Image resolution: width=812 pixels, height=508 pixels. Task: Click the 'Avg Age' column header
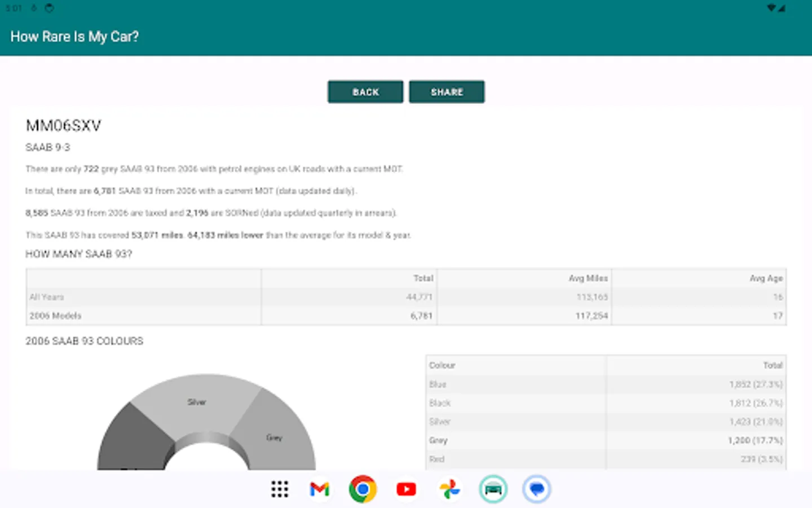[766, 278]
